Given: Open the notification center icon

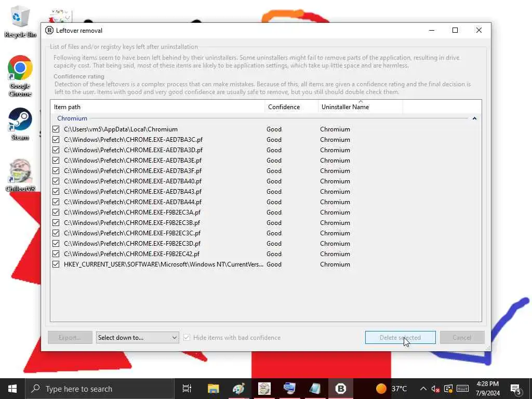Looking at the screenshot, I should (x=516, y=389).
